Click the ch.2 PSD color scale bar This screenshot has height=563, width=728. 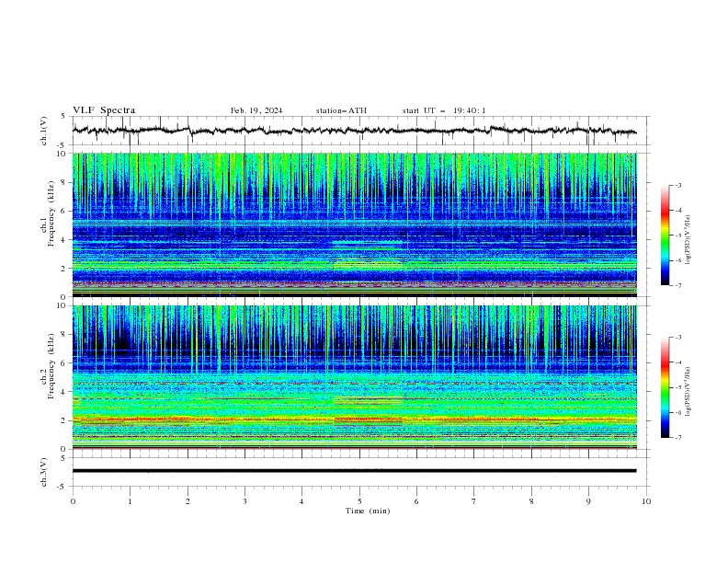[x=665, y=387]
